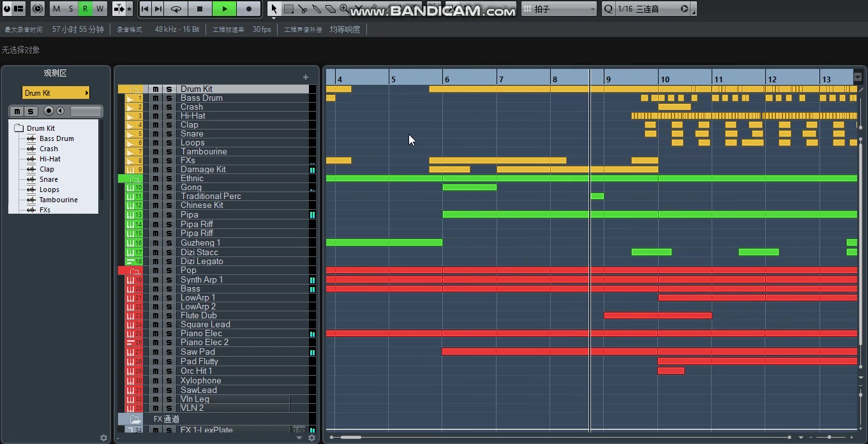Select the Flute Dub track name
The width and height of the screenshot is (868, 444).
coord(198,316)
